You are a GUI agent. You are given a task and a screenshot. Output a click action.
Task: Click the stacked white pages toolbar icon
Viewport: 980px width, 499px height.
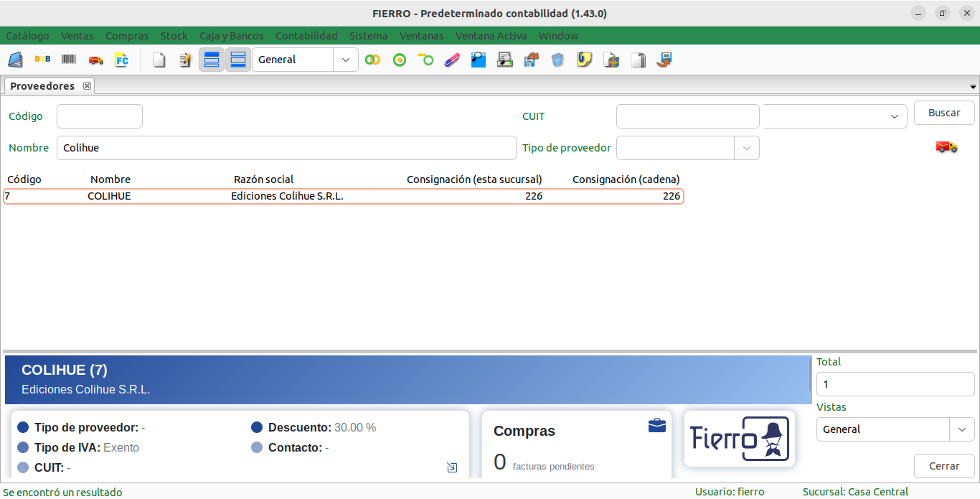click(x=638, y=60)
